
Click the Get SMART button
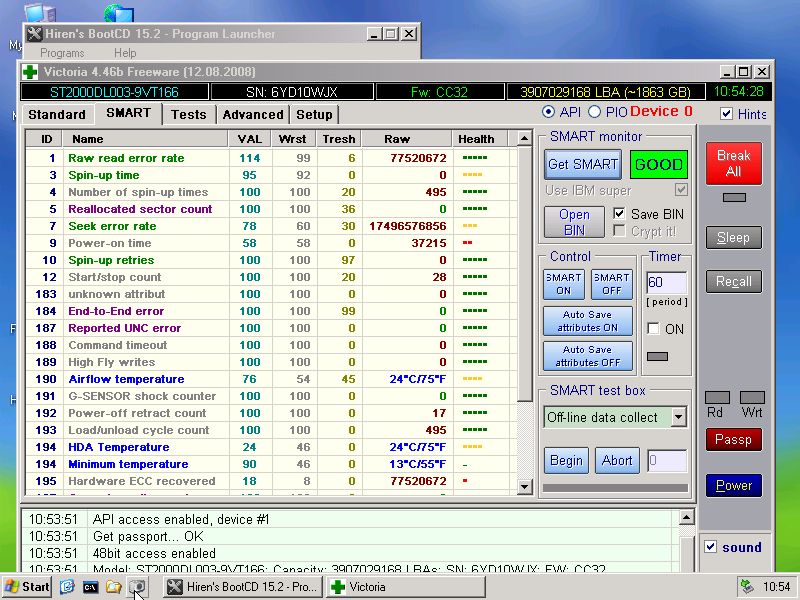pos(583,164)
